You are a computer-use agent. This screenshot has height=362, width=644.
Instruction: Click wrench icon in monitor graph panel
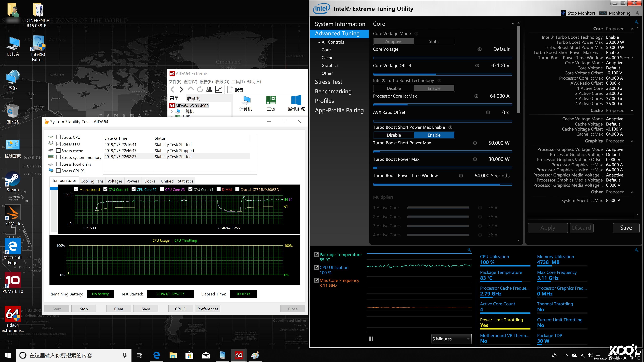coord(469,250)
